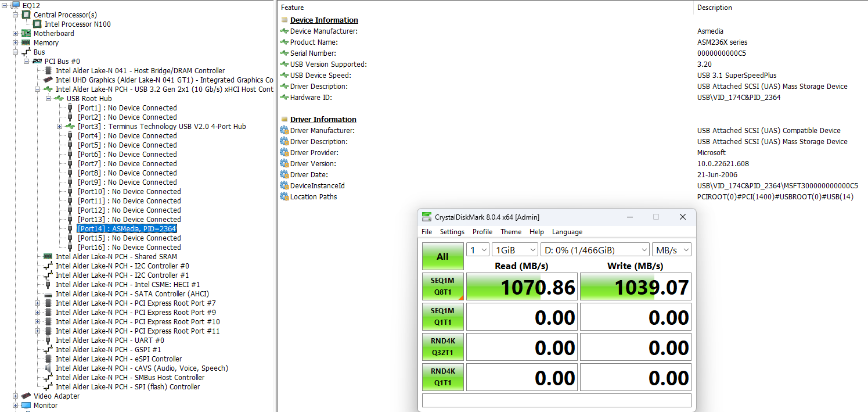Run the SEQ1M Q8T1 test
Viewport: 868px width, 412px height.
[x=442, y=286]
